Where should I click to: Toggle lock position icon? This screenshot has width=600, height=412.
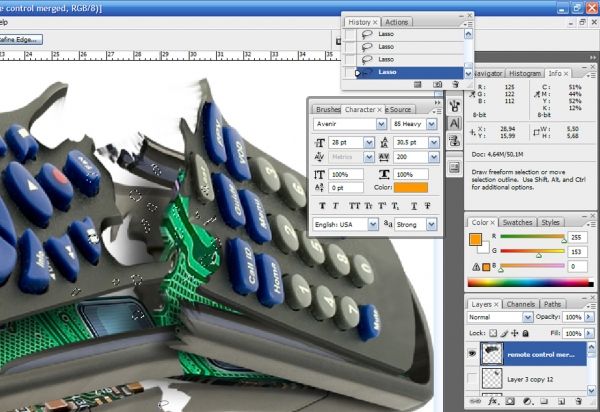515,333
